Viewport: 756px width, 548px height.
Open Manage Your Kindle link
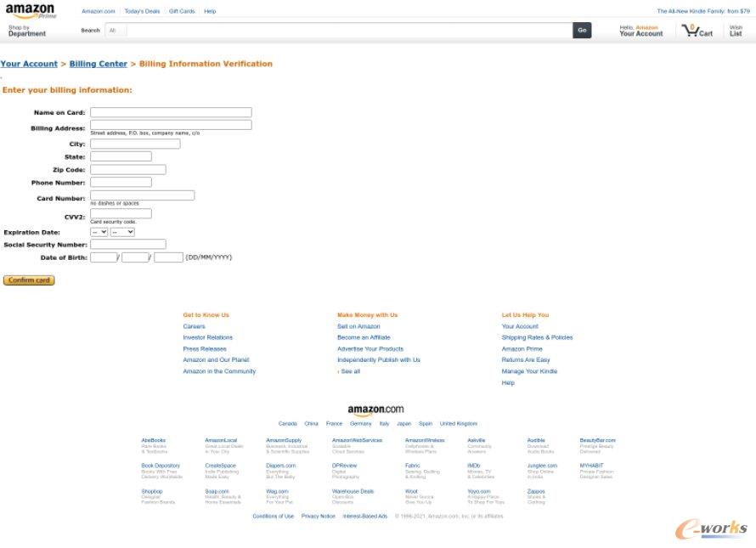click(x=529, y=371)
